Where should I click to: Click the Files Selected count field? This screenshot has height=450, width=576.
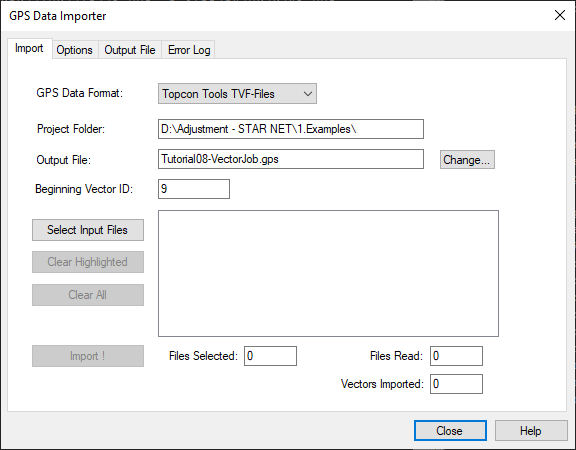[x=270, y=356]
